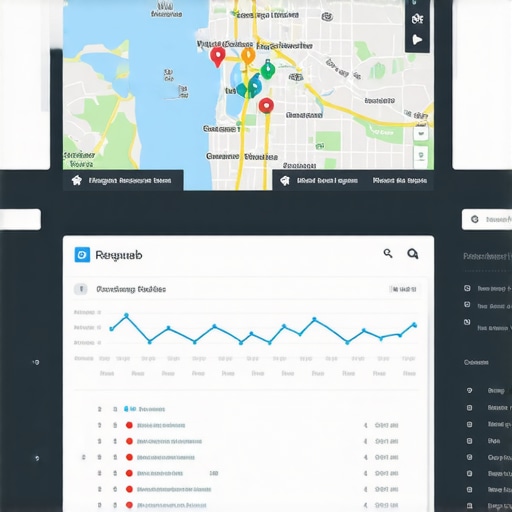This screenshot has width=512, height=512.
Task: Click the red dot in the third list row
Action: click(x=129, y=457)
